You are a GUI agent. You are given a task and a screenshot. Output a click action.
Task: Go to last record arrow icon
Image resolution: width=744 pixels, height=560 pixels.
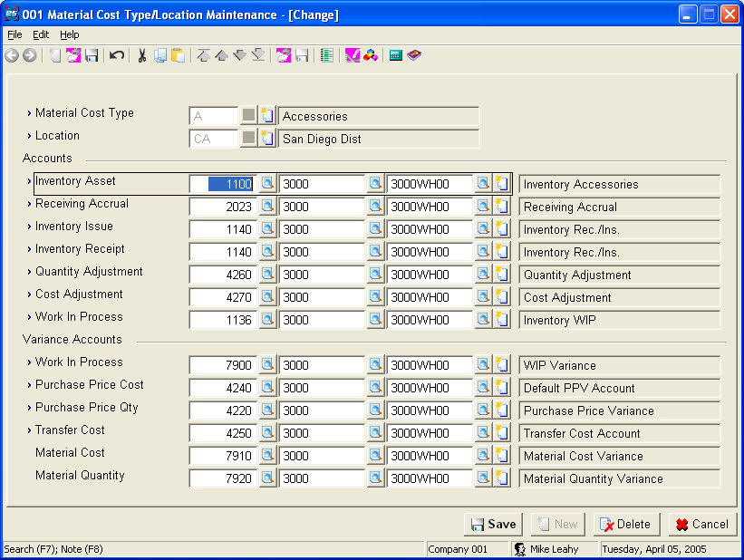click(258, 55)
